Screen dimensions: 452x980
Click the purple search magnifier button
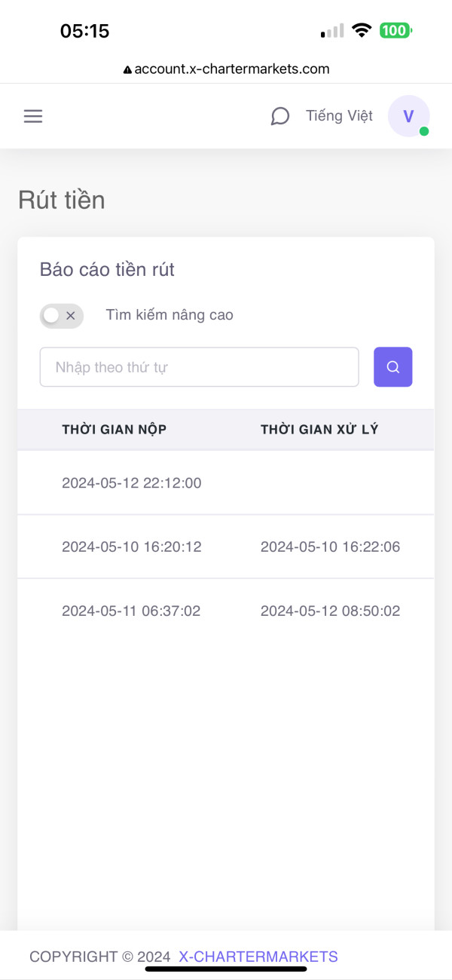point(392,367)
